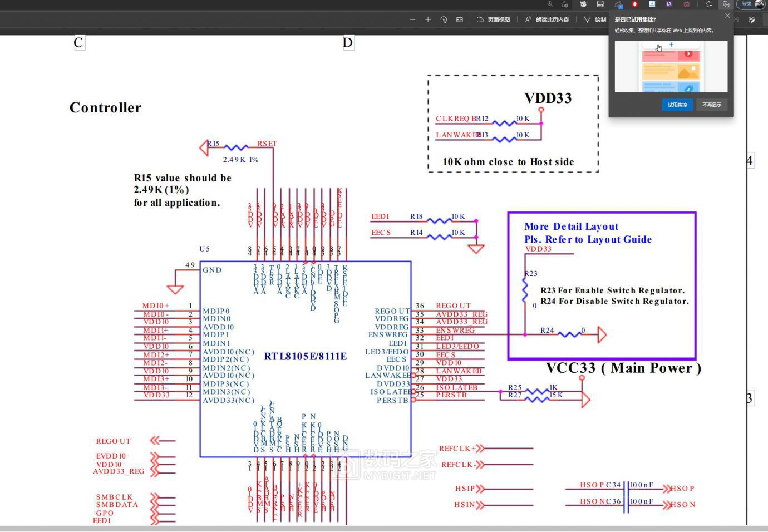768x532 pixels.
Task: Open the download manager extension icon
Action: tap(652, 4)
